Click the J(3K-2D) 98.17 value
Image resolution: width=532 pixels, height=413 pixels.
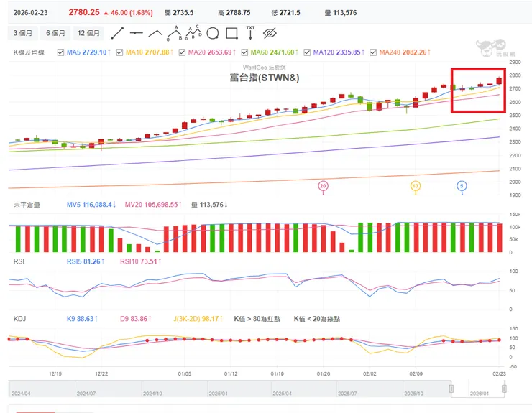pyautogui.click(x=198, y=319)
